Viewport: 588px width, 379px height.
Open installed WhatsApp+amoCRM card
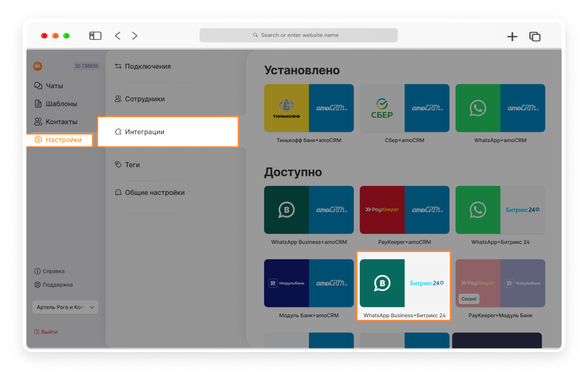tap(500, 108)
